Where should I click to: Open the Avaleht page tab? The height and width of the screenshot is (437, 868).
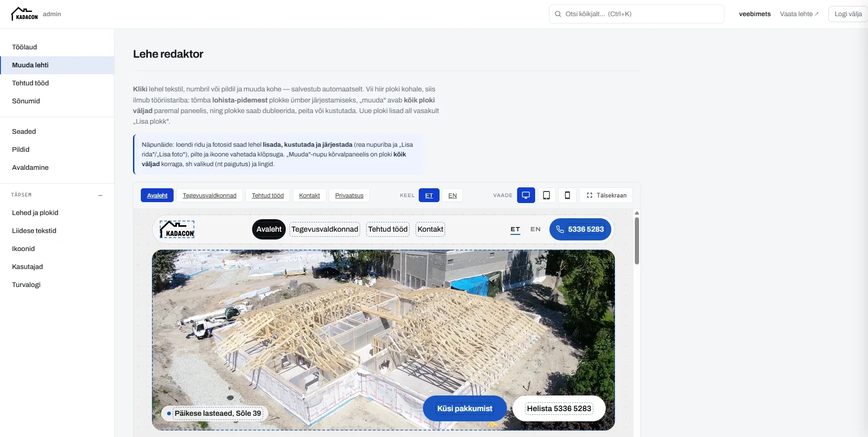pyautogui.click(x=157, y=195)
